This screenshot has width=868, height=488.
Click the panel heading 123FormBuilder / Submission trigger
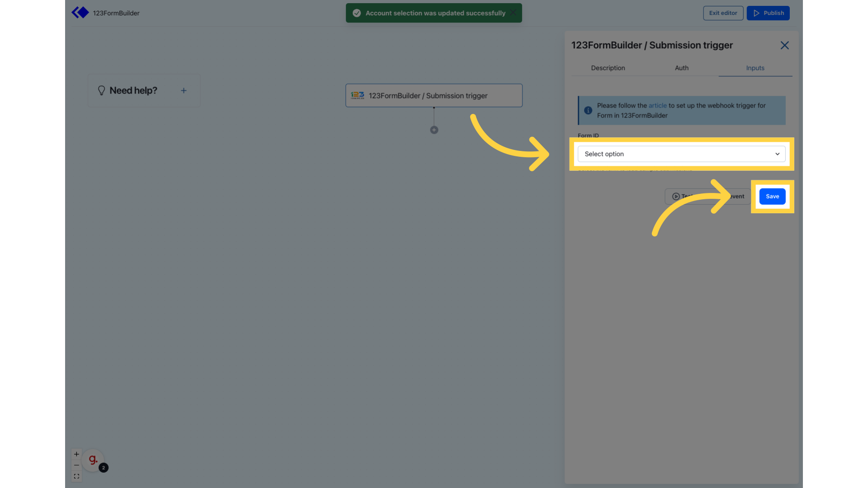[x=652, y=45]
